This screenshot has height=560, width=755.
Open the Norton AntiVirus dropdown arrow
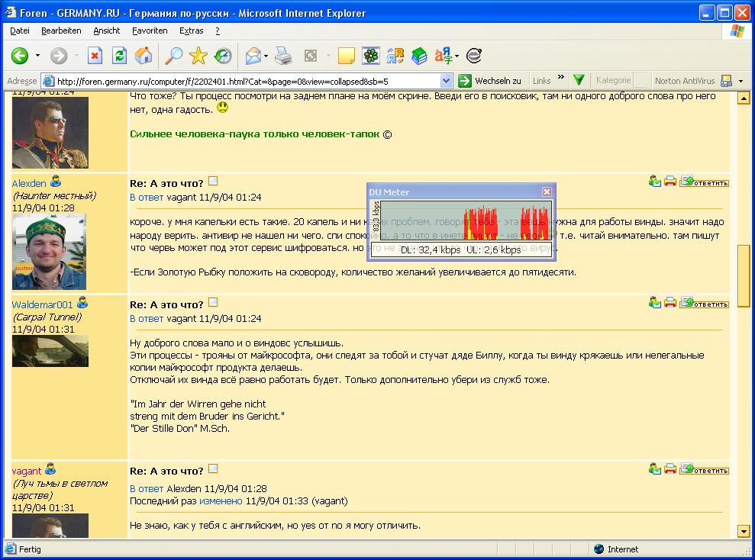(741, 81)
